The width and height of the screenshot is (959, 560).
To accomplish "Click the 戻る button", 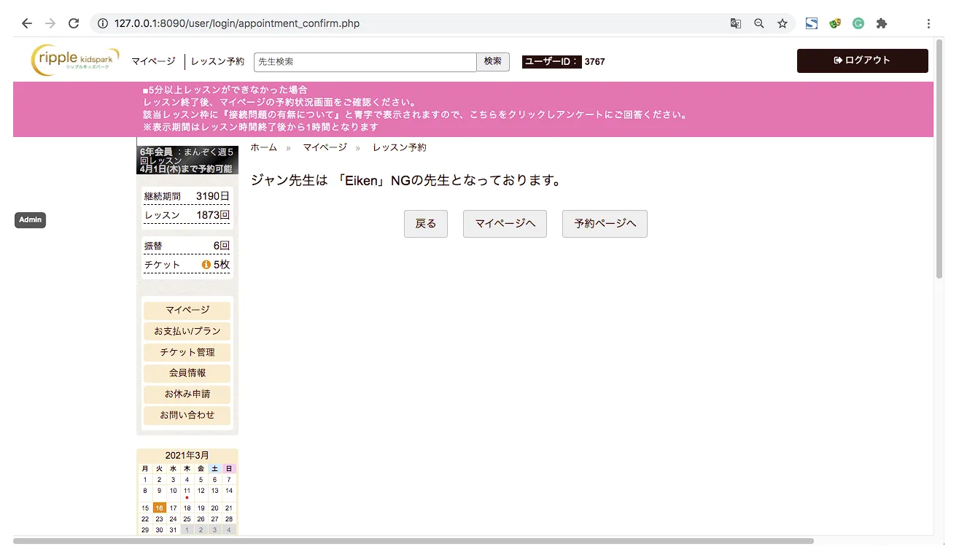I will (425, 224).
